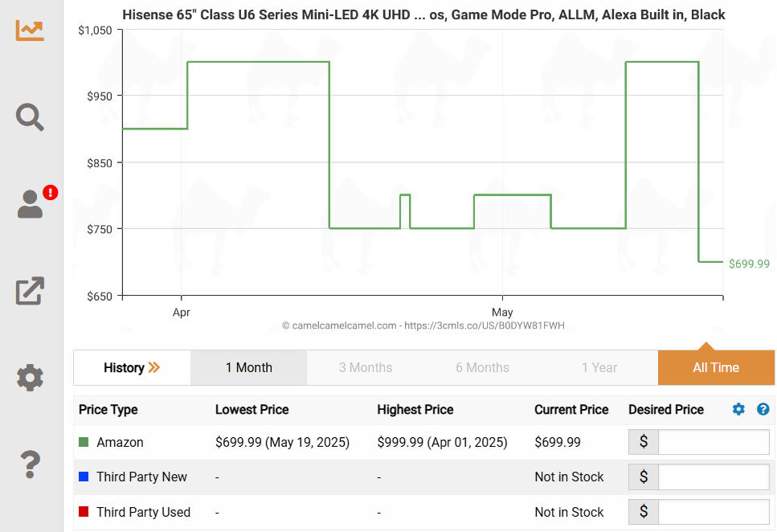Screen dimensions: 777x532
Task: Click the camelcamelcamel.com copyright URL text
Action: point(423,325)
